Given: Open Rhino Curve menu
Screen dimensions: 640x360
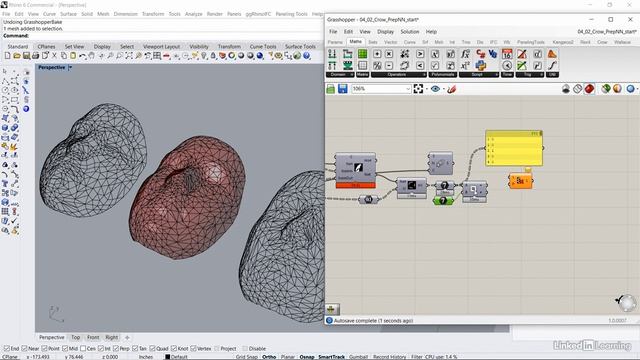Looking at the screenshot, I should (x=49, y=14).
